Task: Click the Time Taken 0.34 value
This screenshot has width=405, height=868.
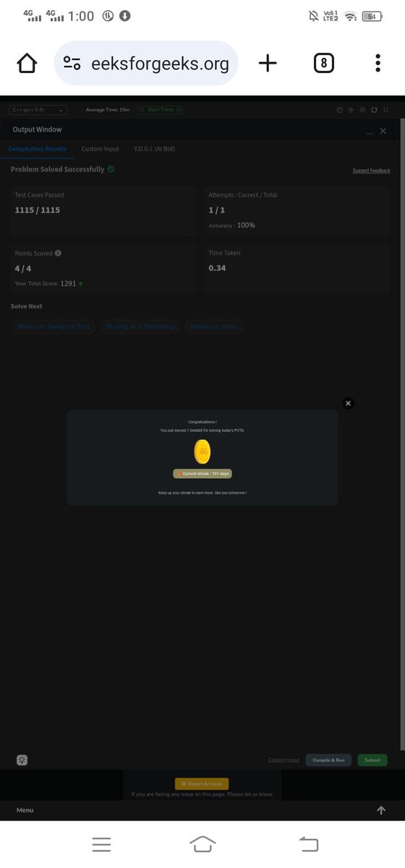Action: (x=217, y=268)
